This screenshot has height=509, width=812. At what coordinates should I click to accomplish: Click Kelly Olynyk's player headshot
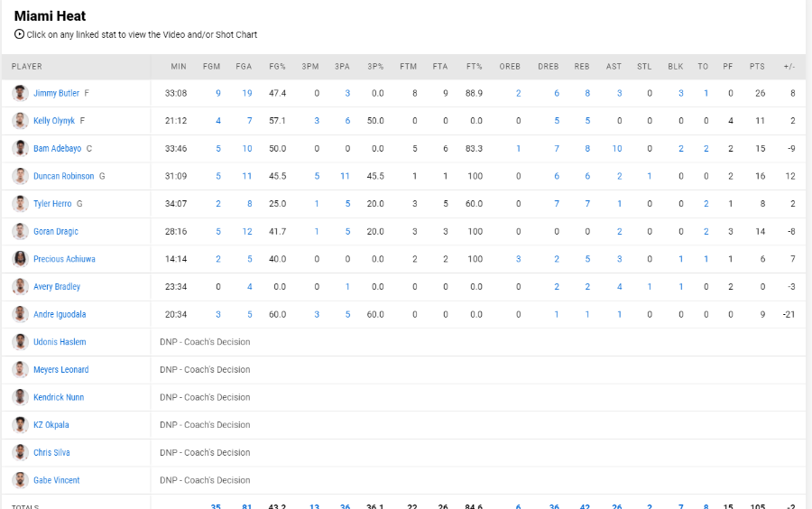click(x=20, y=121)
